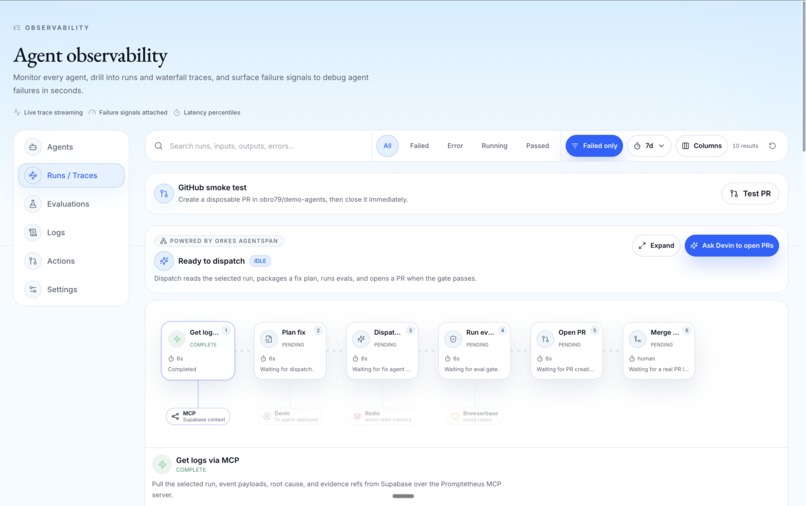Click the Browserbase cloud replay node

(x=474, y=417)
